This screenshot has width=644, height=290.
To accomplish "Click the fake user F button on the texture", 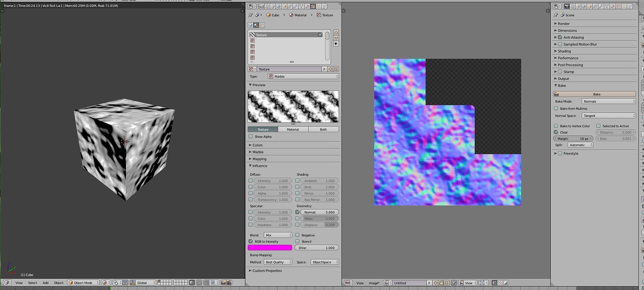I will [x=324, y=69].
